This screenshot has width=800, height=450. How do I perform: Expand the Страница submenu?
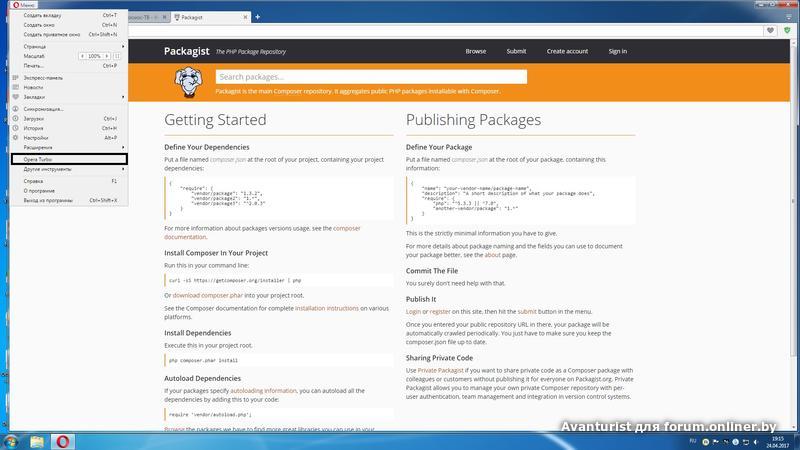(69, 46)
